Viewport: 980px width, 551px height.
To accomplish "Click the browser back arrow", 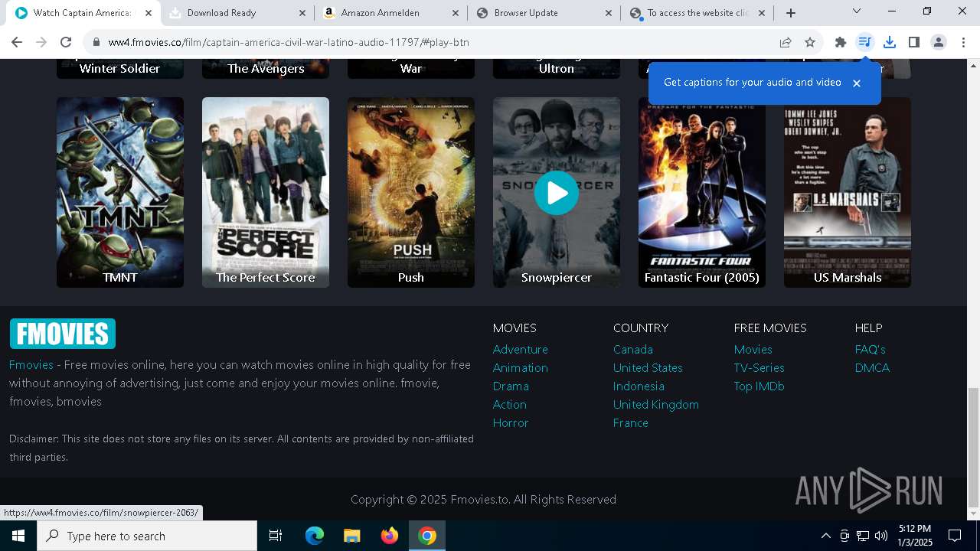I will click(x=17, y=42).
